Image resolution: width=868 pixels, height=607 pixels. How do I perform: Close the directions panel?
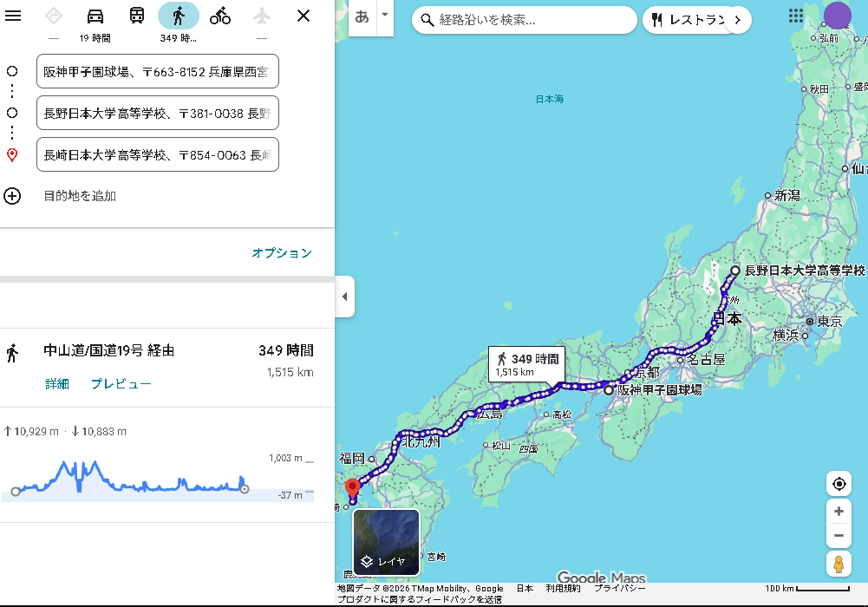point(303,16)
